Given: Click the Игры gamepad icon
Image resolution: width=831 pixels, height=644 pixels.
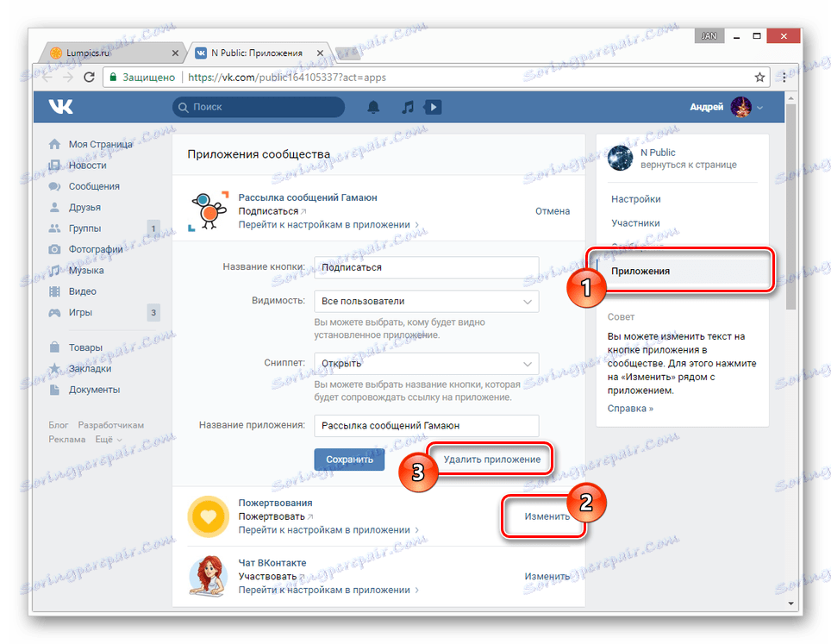Looking at the screenshot, I should [54, 313].
